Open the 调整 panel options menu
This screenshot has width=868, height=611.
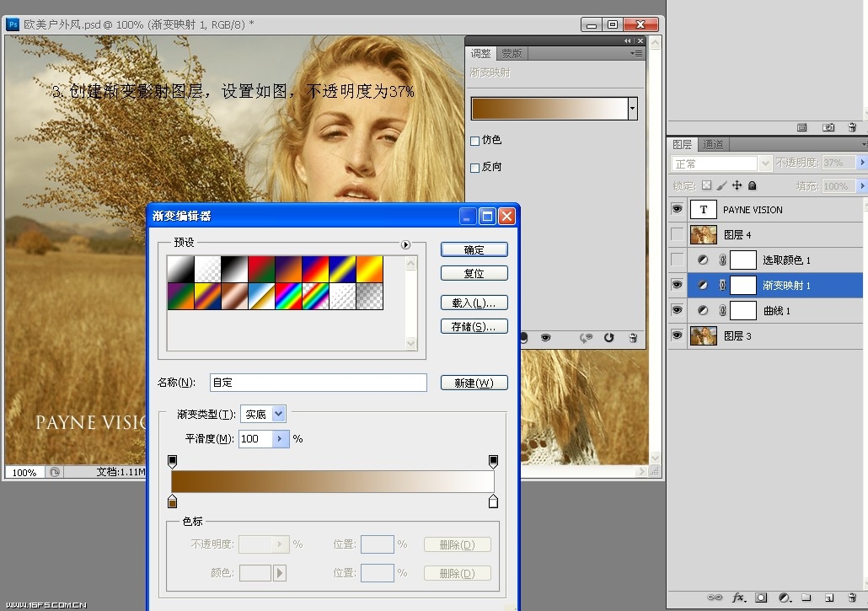coord(636,54)
